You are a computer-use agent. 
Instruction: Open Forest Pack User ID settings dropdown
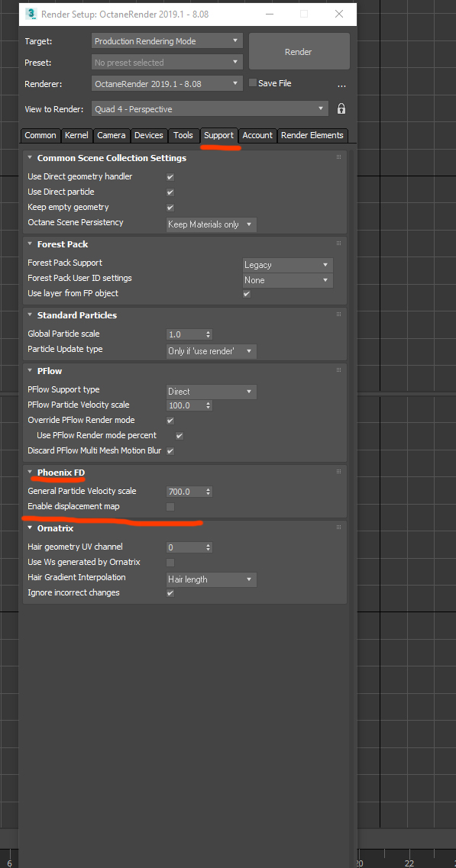(x=288, y=281)
